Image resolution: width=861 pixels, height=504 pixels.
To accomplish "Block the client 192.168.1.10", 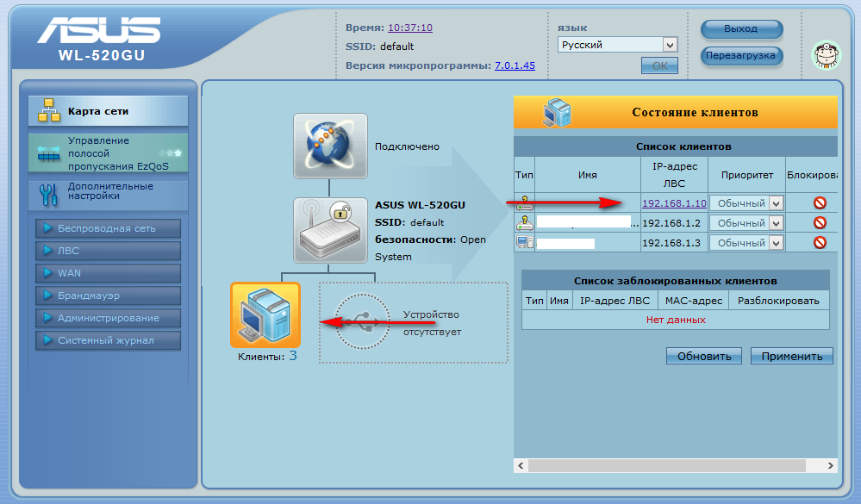I will click(x=820, y=202).
